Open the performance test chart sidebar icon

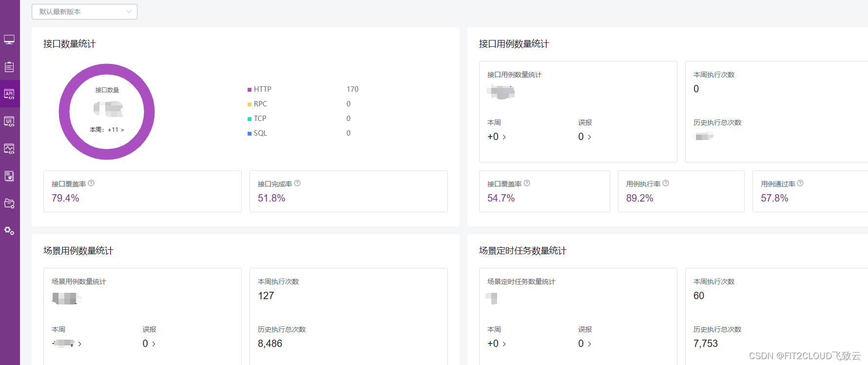9,149
